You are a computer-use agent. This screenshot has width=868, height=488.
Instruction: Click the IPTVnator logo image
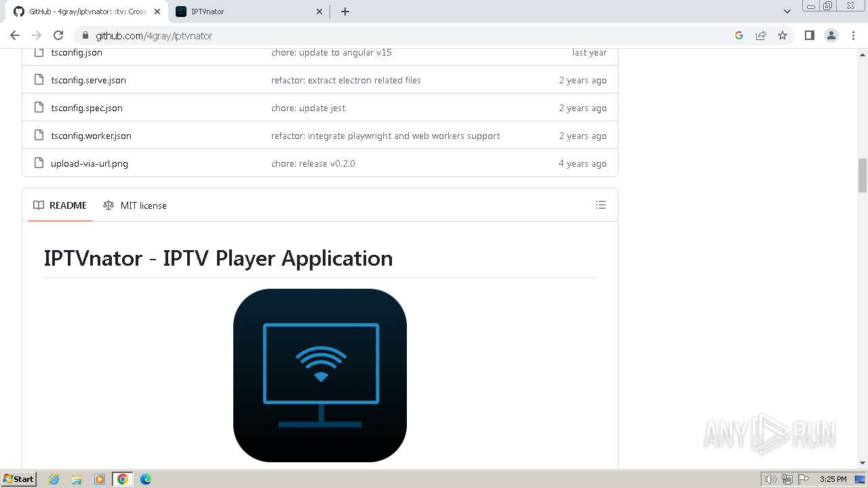pyautogui.click(x=320, y=375)
